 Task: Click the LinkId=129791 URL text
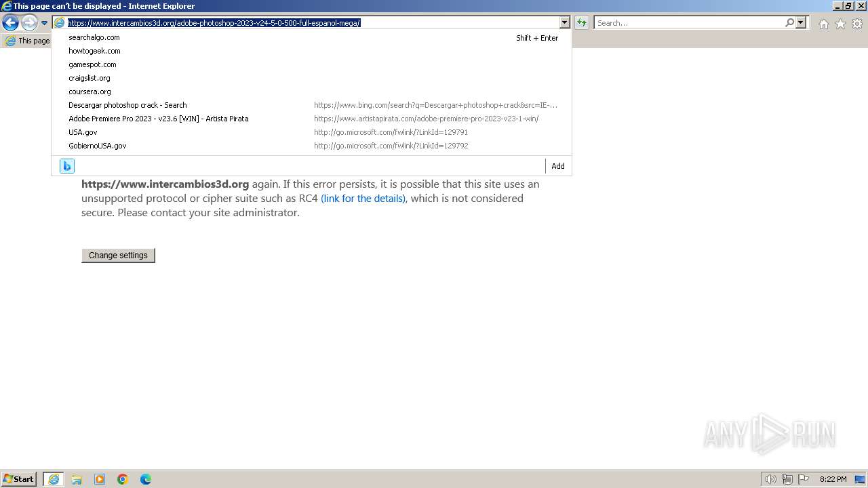point(391,132)
